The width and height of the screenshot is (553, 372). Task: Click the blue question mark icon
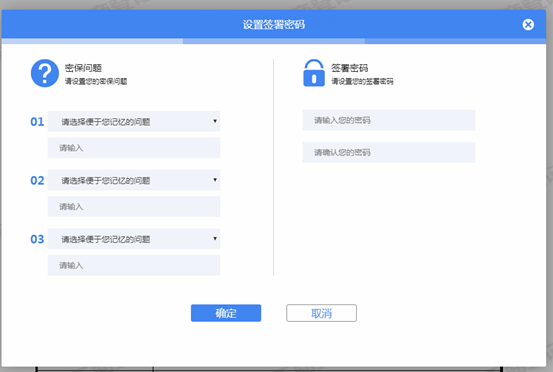click(x=45, y=73)
